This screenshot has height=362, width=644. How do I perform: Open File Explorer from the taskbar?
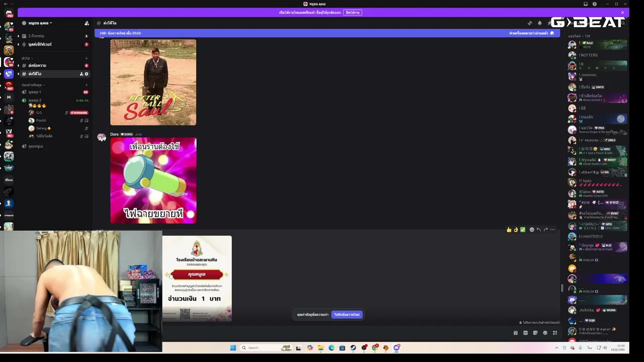(x=320, y=348)
